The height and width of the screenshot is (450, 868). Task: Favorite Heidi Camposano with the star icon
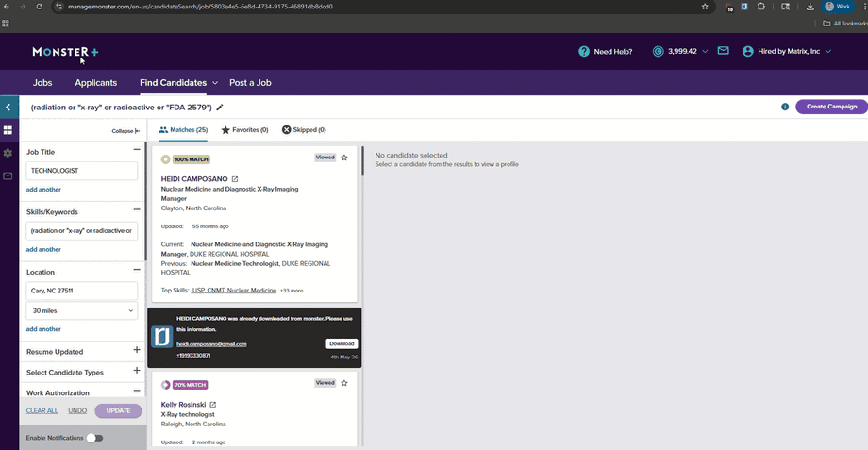click(x=344, y=158)
